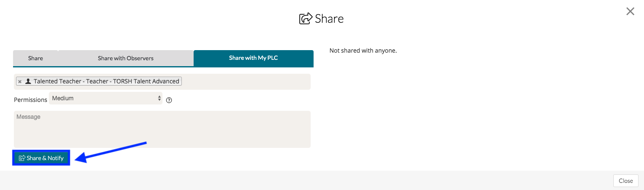This screenshot has height=190, width=644.
Task: Click the up-down arrows on the Permissions select
Action: point(159,98)
